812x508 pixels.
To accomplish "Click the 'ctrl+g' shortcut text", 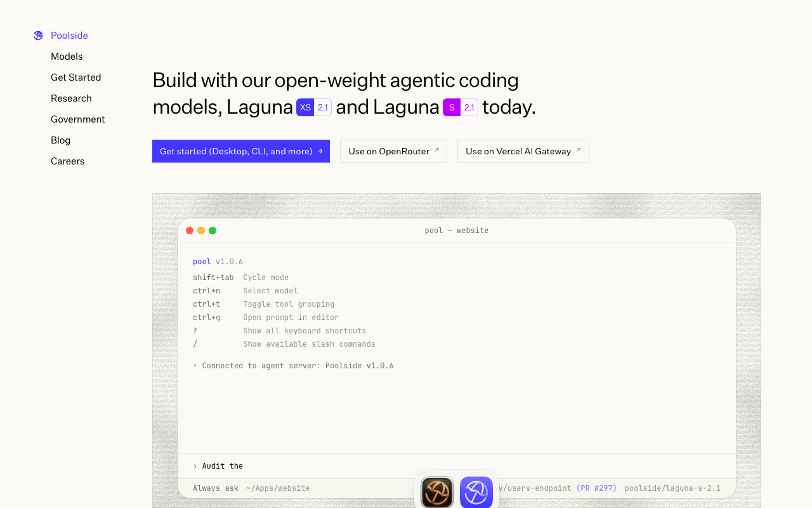I will point(207,317).
